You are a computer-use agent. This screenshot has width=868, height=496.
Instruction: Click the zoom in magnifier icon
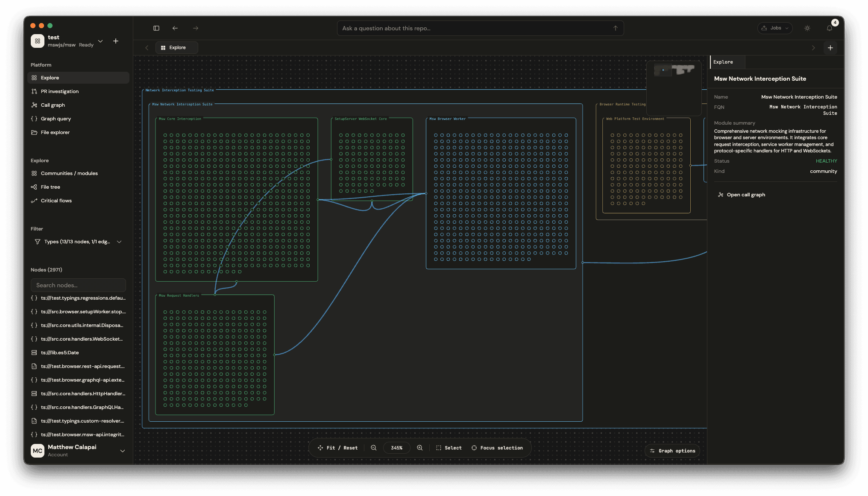pos(420,448)
